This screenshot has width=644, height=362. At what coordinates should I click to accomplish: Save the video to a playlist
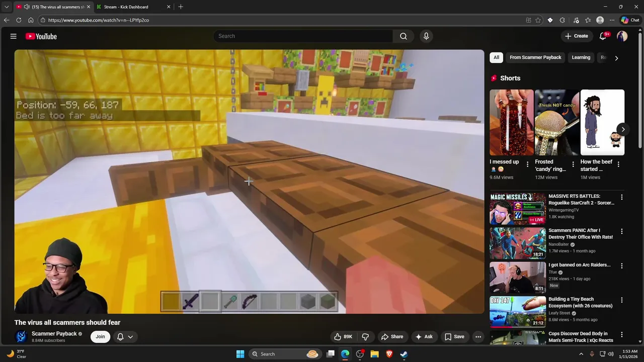454,337
